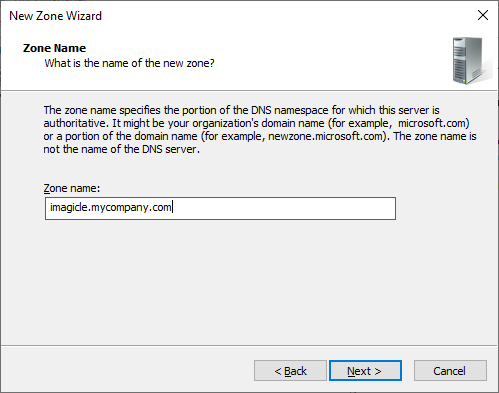Click the "organization's domain name" text
Viewport: 499px width, 393px height.
[258, 123]
